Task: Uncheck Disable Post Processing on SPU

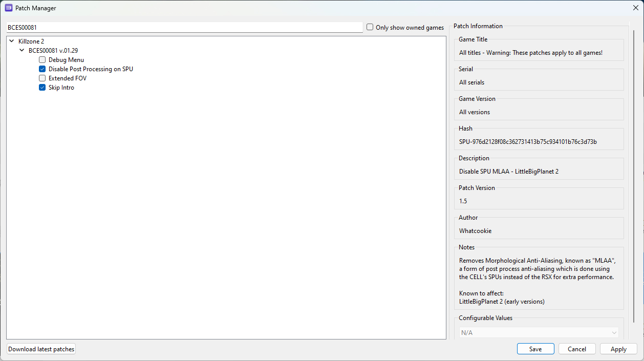Action: pyautogui.click(x=42, y=69)
